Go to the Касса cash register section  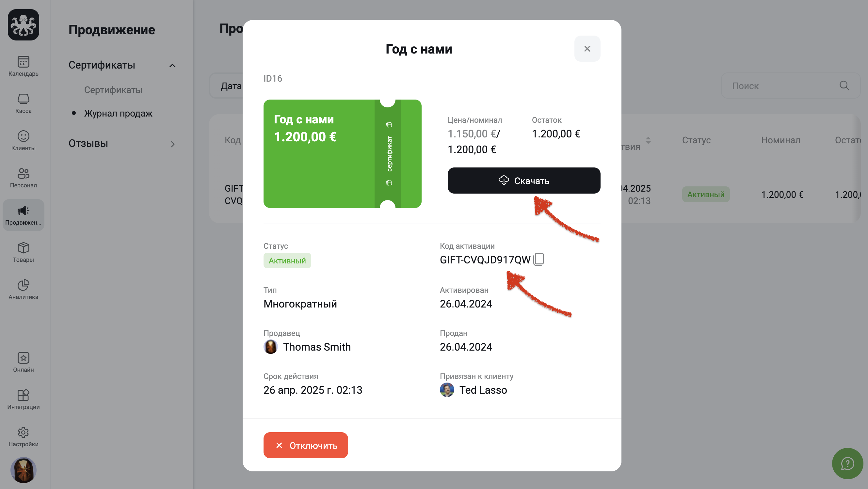tap(23, 103)
